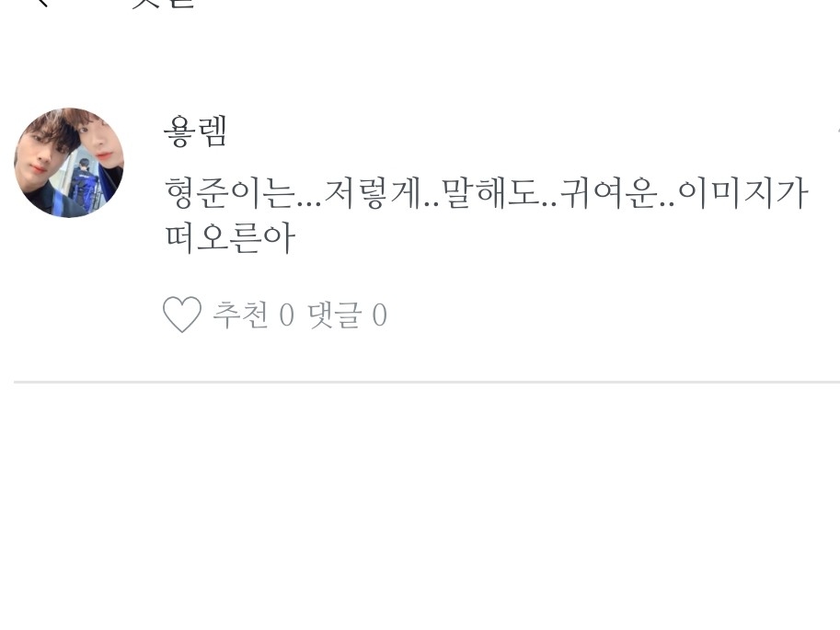Click the word 이미지가 in the comment

(x=742, y=193)
